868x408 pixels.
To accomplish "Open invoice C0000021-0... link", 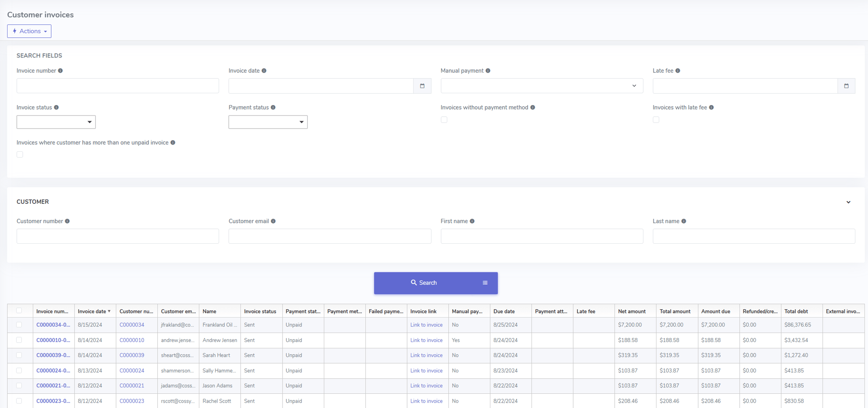I will (x=53, y=385).
